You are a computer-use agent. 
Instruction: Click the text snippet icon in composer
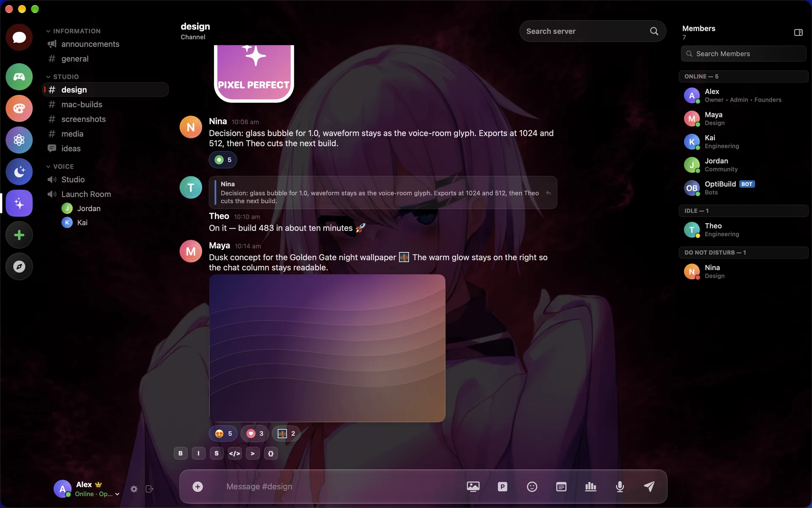[561, 487]
